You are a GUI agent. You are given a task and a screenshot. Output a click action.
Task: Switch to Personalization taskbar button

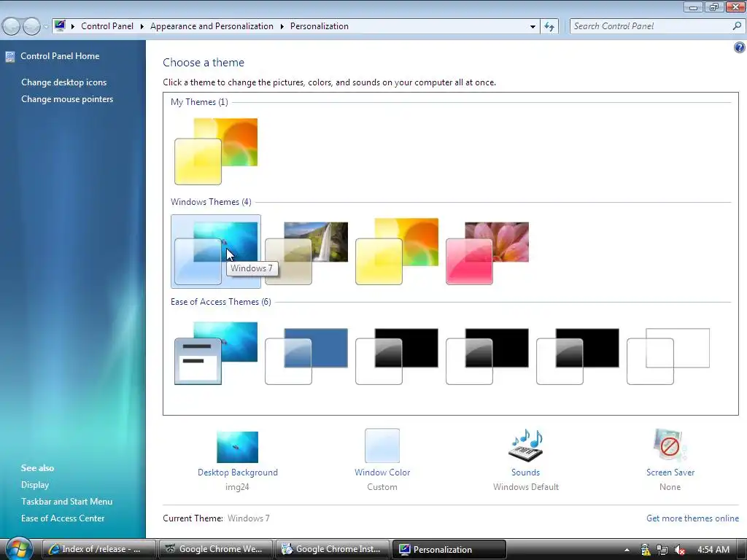tap(449, 549)
